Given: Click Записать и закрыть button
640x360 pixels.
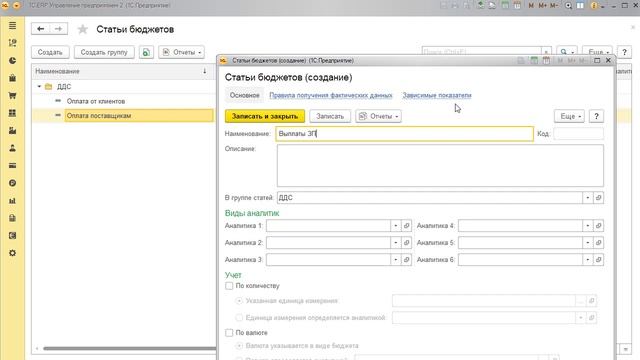Looking at the screenshot, I should [265, 116].
